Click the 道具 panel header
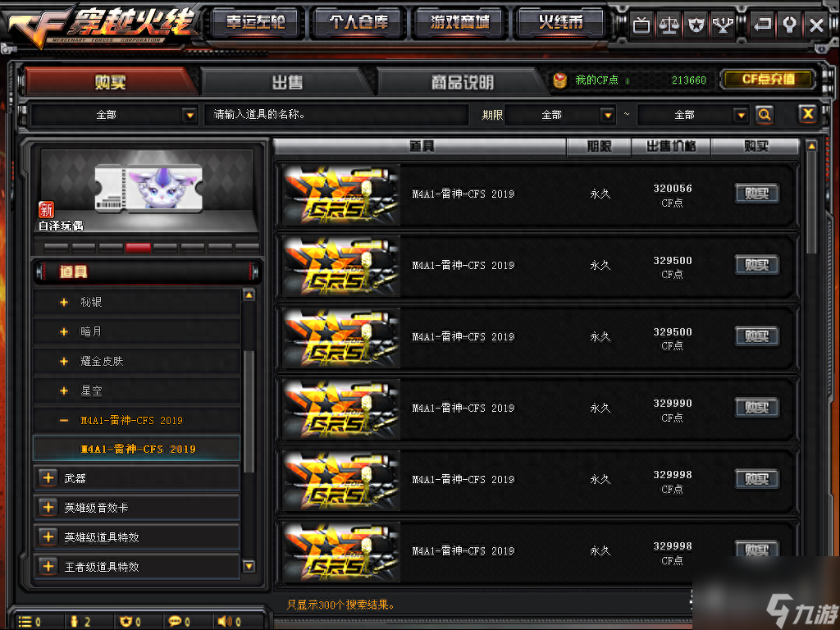The height and width of the screenshot is (630, 840). click(148, 272)
